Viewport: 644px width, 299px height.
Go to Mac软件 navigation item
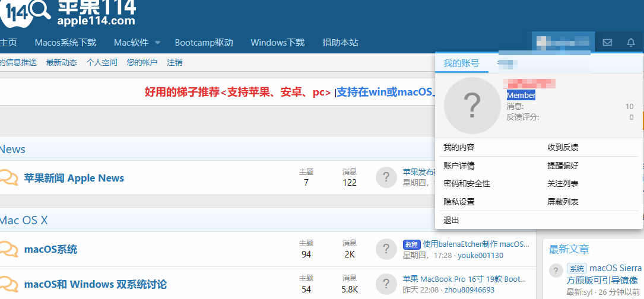[131, 42]
